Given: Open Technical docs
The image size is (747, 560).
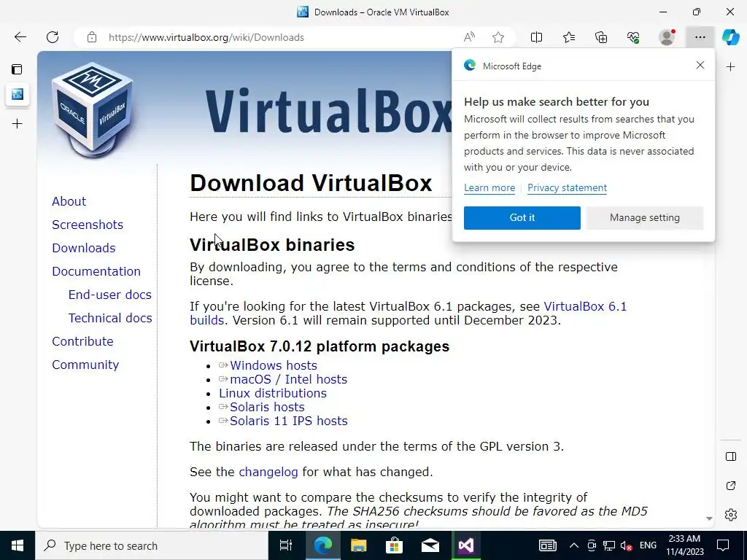Looking at the screenshot, I should [110, 318].
